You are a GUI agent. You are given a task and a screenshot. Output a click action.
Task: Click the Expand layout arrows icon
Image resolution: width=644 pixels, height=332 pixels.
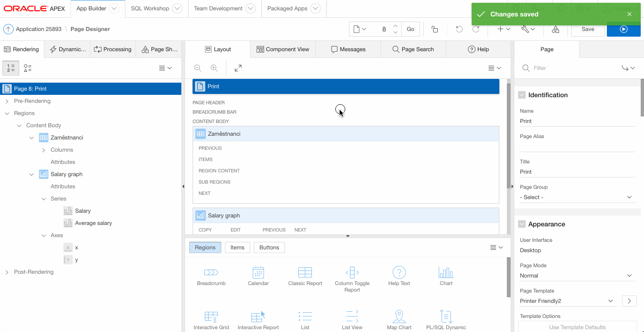point(238,68)
